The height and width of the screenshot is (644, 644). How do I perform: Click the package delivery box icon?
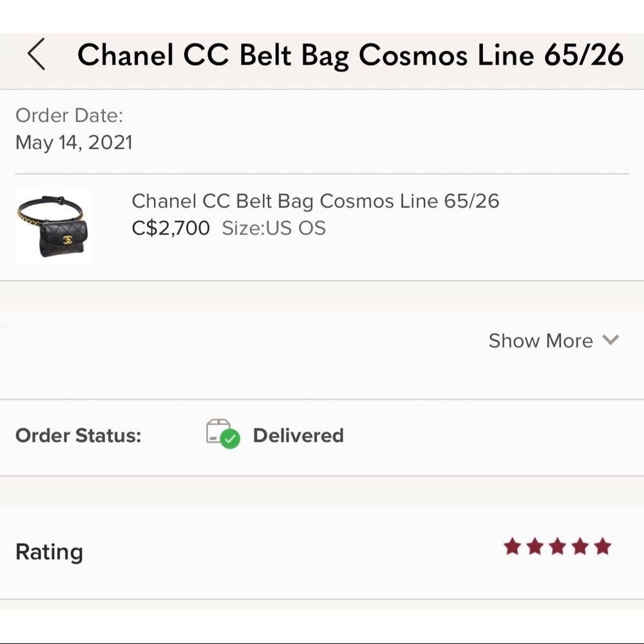pyautogui.click(x=218, y=431)
